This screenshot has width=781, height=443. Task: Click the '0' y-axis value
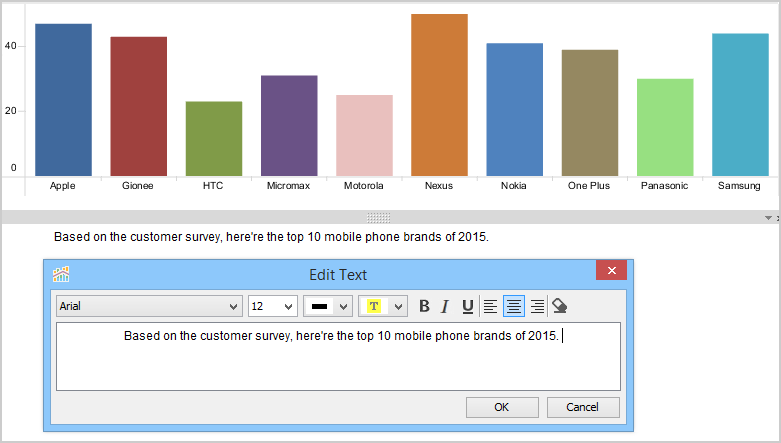pyautogui.click(x=13, y=167)
